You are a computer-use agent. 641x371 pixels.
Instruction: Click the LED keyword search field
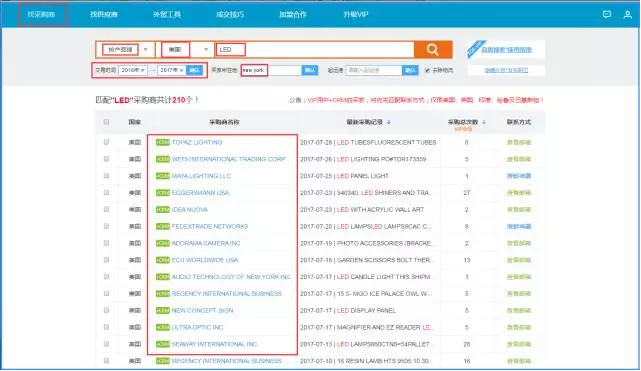pos(315,49)
